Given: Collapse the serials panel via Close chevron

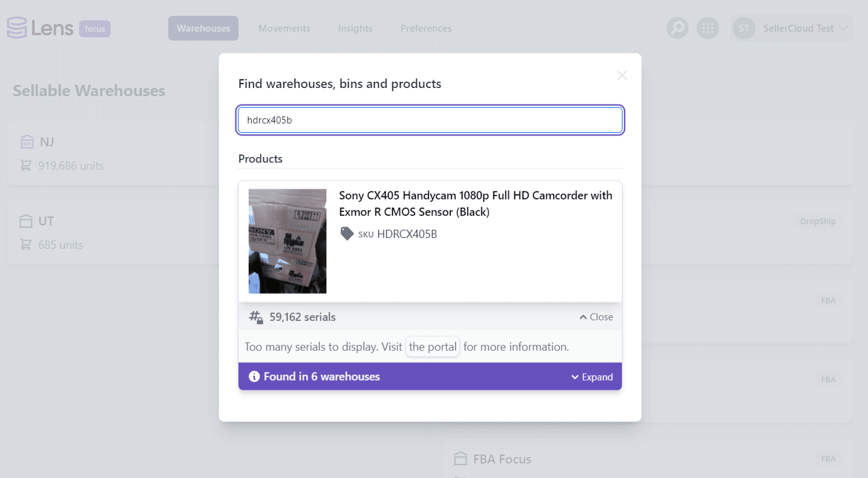Looking at the screenshot, I should (595, 317).
